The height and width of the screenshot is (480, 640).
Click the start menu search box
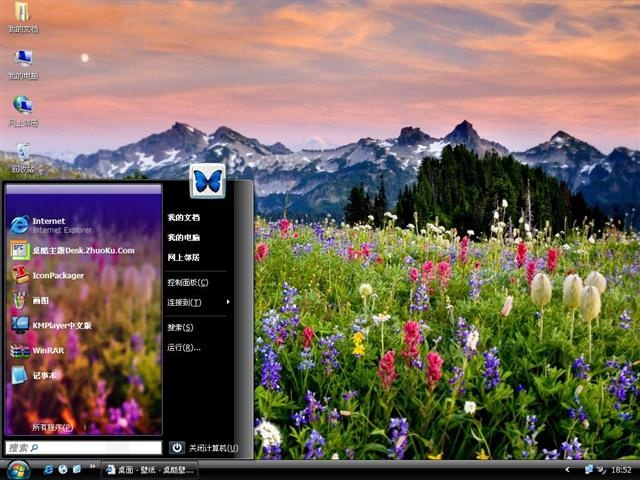tap(83, 448)
